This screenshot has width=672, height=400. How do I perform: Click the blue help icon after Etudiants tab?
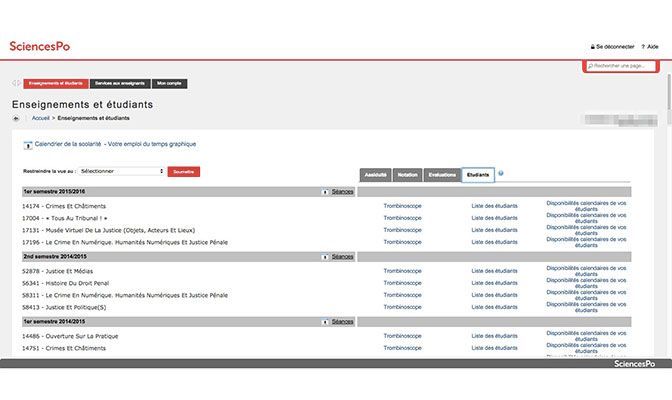click(x=500, y=173)
